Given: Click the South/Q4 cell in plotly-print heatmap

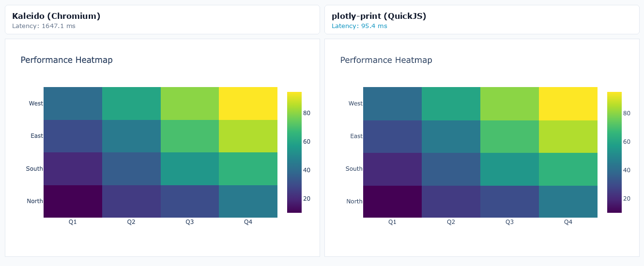Looking at the screenshot, I should coord(568,169).
